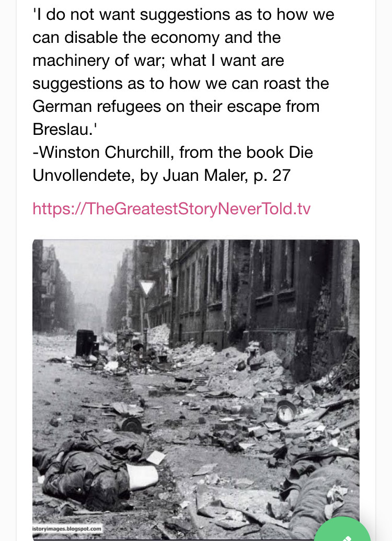Select the word Breslau in the post
The image size is (392, 541).
tap(62, 130)
